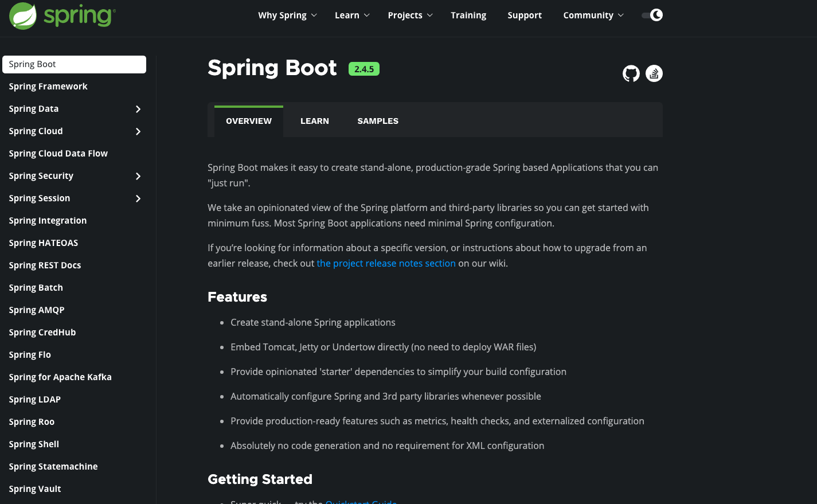Go to the Training page

(468, 15)
